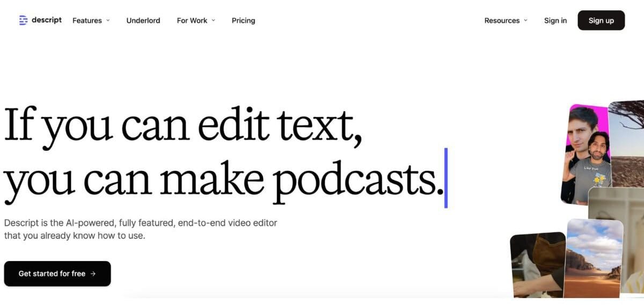The height and width of the screenshot is (305, 644).
Task: Click the purple text cursor after "podcasts."
Action: coord(446,178)
